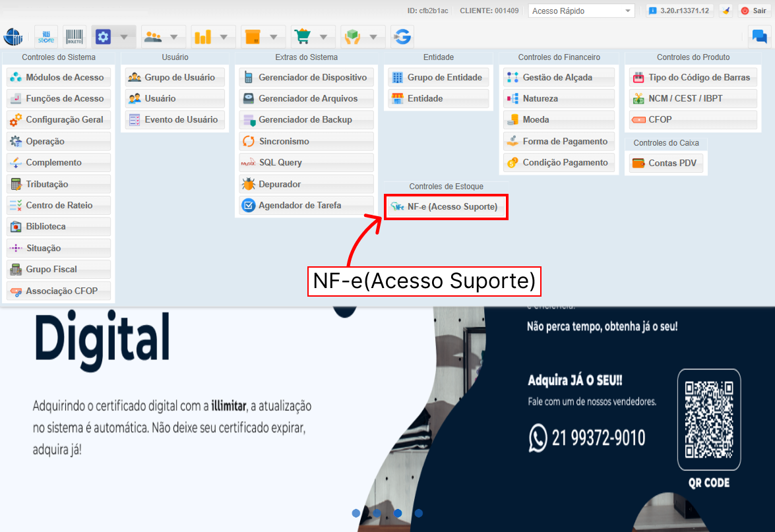The height and width of the screenshot is (532, 775).
Task: Click the illimitar globe logo
Action: point(13,37)
